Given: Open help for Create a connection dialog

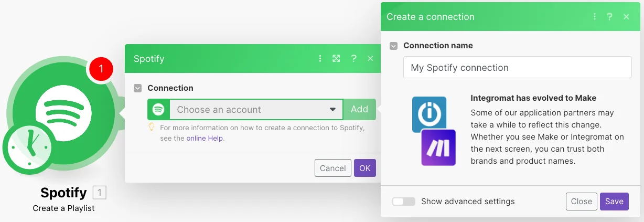Looking at the screenshot, I should pyautogui.click(x=609, y=17).
